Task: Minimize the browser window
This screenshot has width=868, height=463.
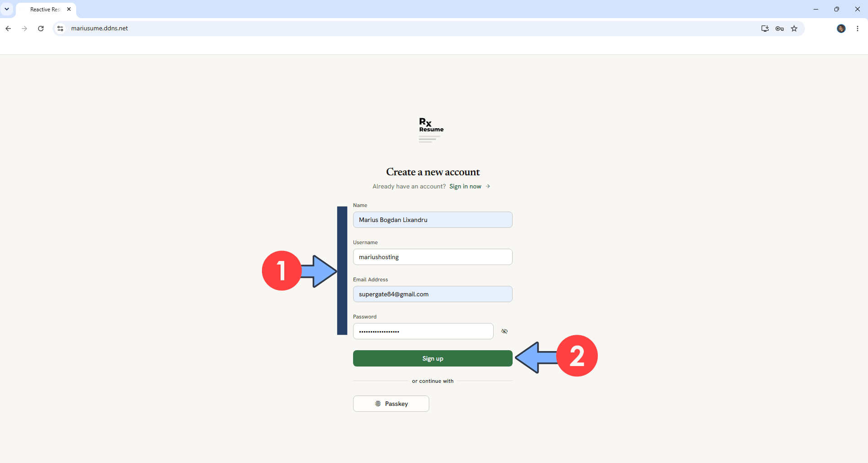Action: tap(816, 9)
